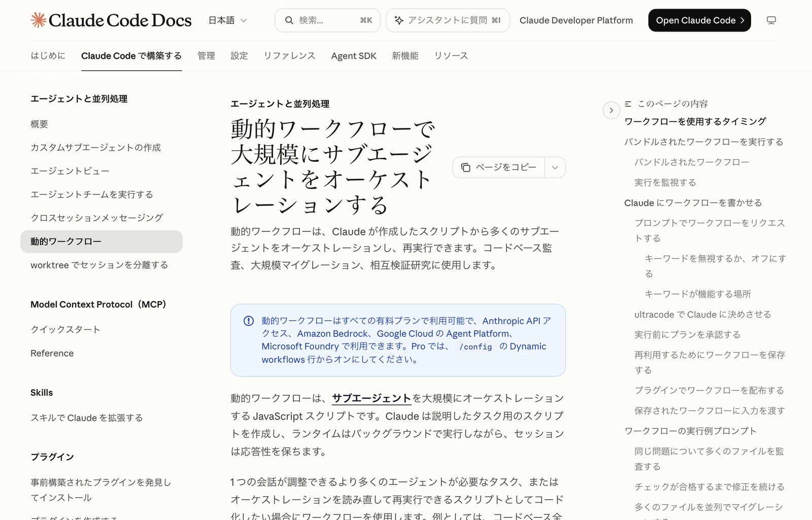Click the search magnifier icon
Image resolution: width=812 pixels, height=520 pixels.
pos(289,20)
